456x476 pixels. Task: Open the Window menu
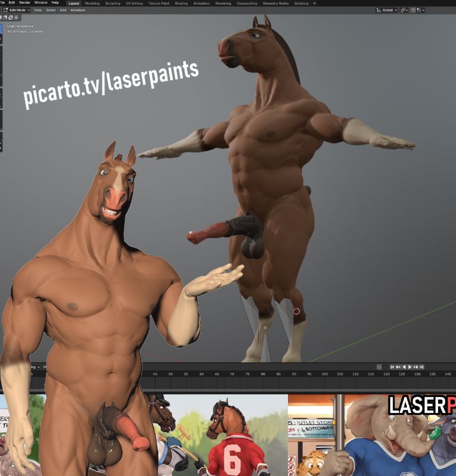point(41,2)
